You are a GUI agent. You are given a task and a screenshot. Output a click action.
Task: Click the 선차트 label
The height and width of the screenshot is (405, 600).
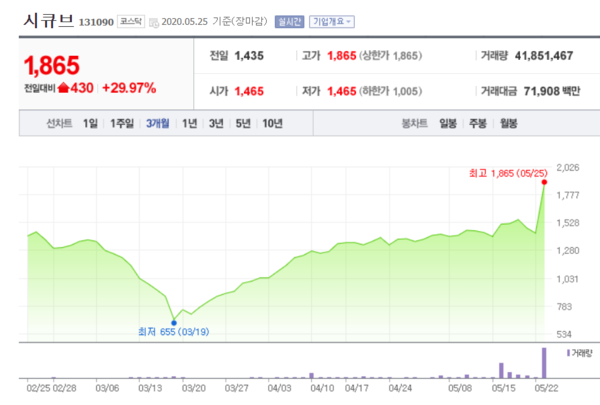[x=59, y=123]
